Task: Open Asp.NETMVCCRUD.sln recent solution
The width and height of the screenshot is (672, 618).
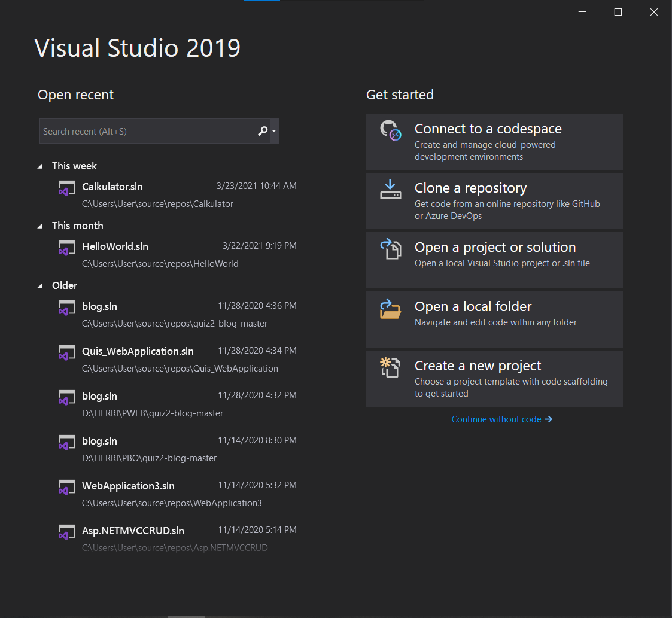Action: [x=178, y=539]
